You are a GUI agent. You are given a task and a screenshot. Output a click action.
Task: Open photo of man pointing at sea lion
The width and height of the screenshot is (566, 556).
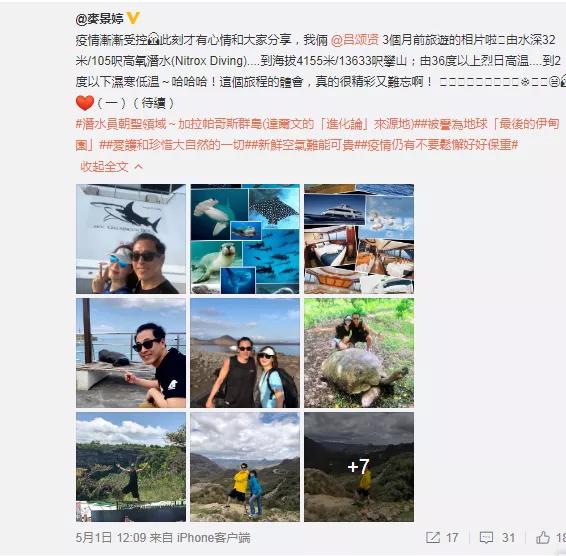point(131,353)
